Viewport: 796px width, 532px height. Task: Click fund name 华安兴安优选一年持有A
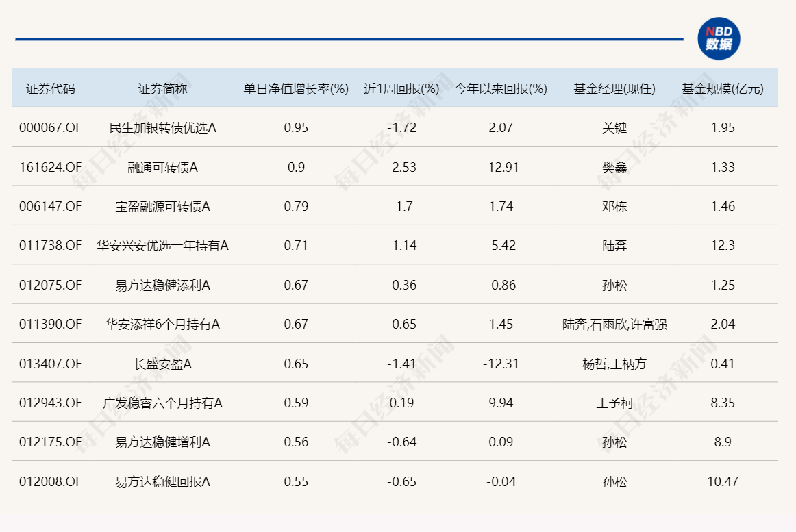click(162, 245)
